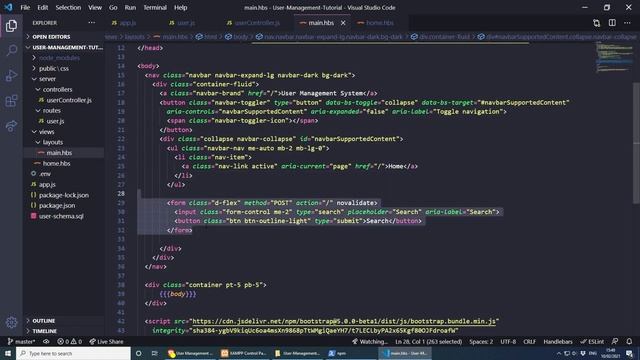This screenshot has width=640, height=360.
Task: Click Cortana circle on taskbar
Action: click(x=139, y=353)
